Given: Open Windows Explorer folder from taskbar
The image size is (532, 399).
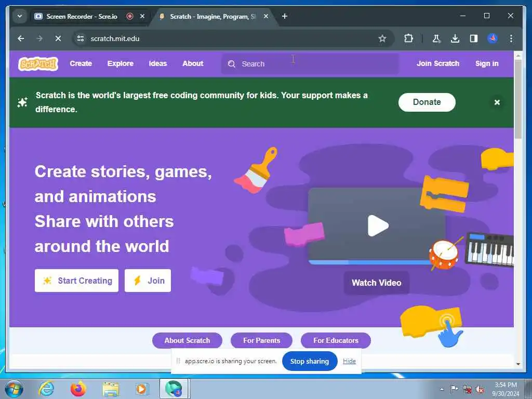Looking at the screenshot, I should click(x=111, y=390).
